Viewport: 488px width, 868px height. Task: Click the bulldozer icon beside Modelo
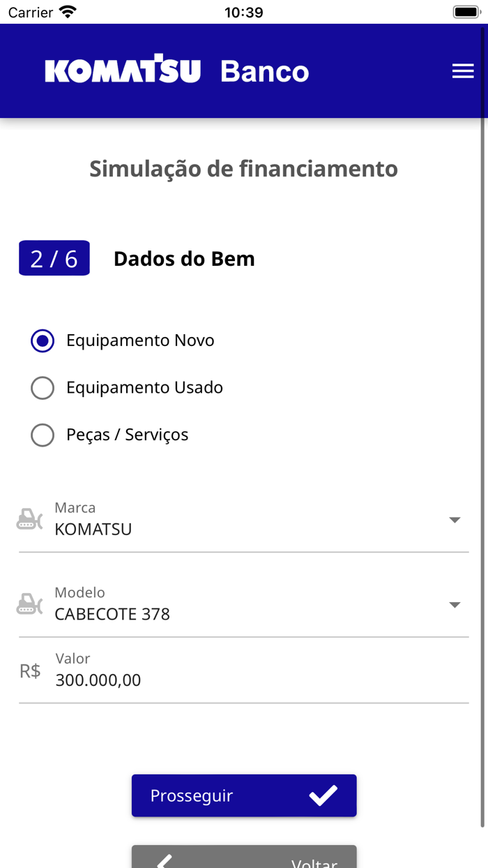click(x=29, y=604)
